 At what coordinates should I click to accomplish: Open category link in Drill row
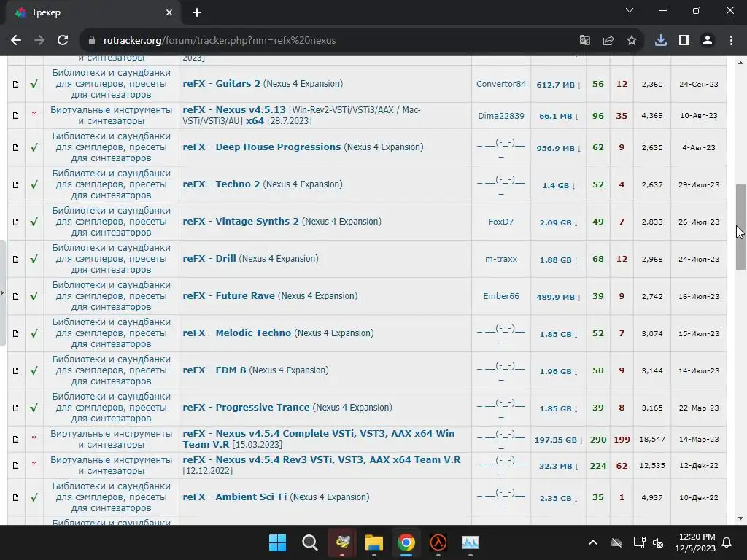pyautogui.click(x=111, y=259)
